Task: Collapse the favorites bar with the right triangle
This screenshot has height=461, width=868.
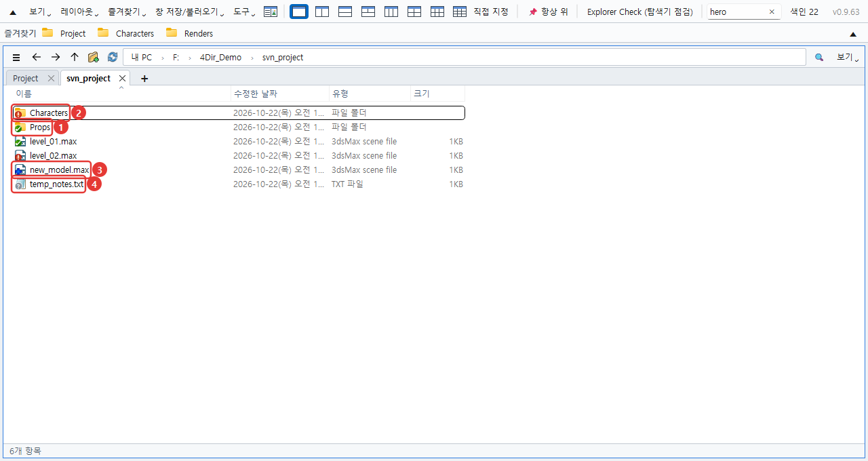Action: (x=853, y=34)
